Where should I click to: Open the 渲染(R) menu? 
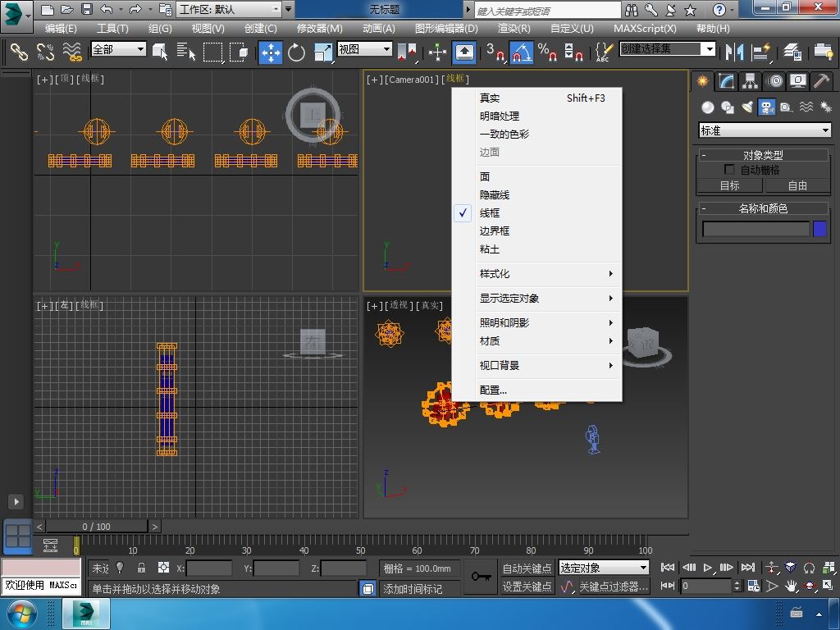[x=514, y=28]
